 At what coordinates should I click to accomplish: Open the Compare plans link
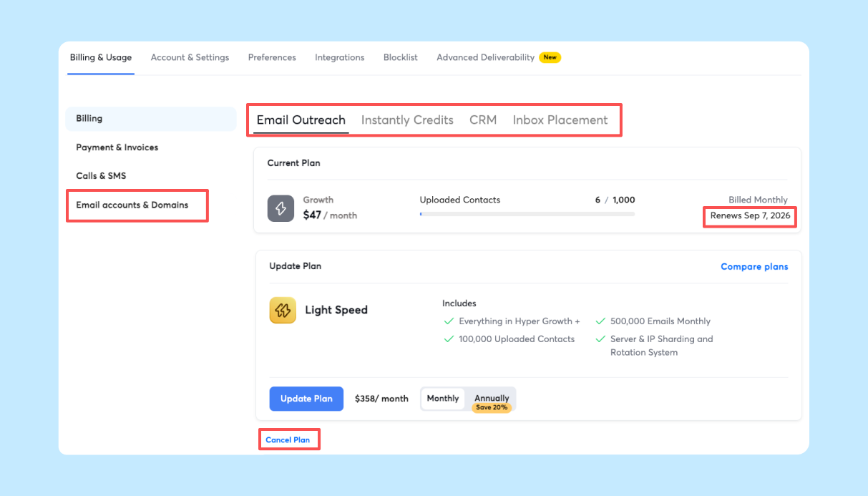click(754, 267)
